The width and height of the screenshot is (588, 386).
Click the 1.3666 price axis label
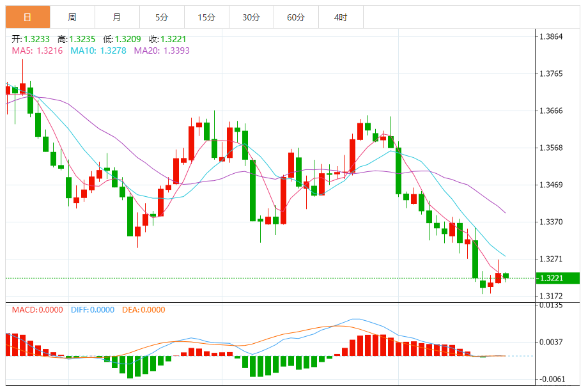point(551,111)
